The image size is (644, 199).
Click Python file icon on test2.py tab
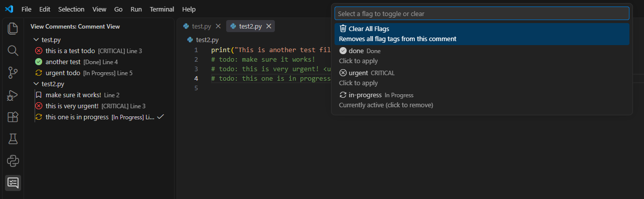233,26
